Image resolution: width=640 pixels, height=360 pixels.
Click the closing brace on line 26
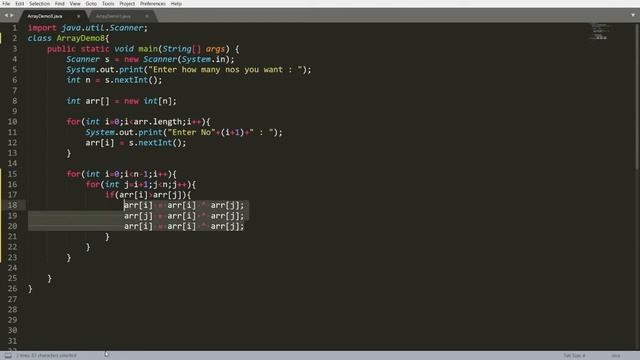[30, 289]
